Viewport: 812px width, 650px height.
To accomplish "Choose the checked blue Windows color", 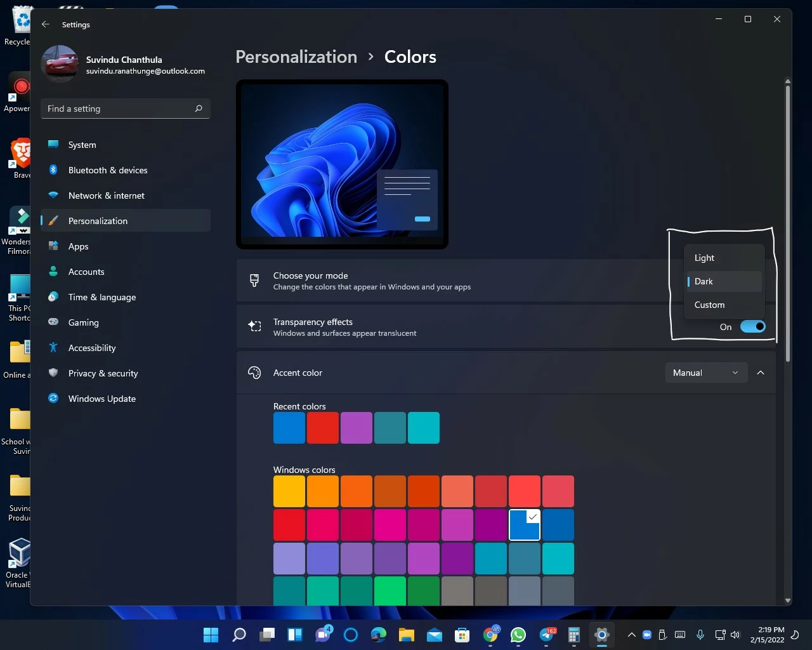I will pos(525,525).
